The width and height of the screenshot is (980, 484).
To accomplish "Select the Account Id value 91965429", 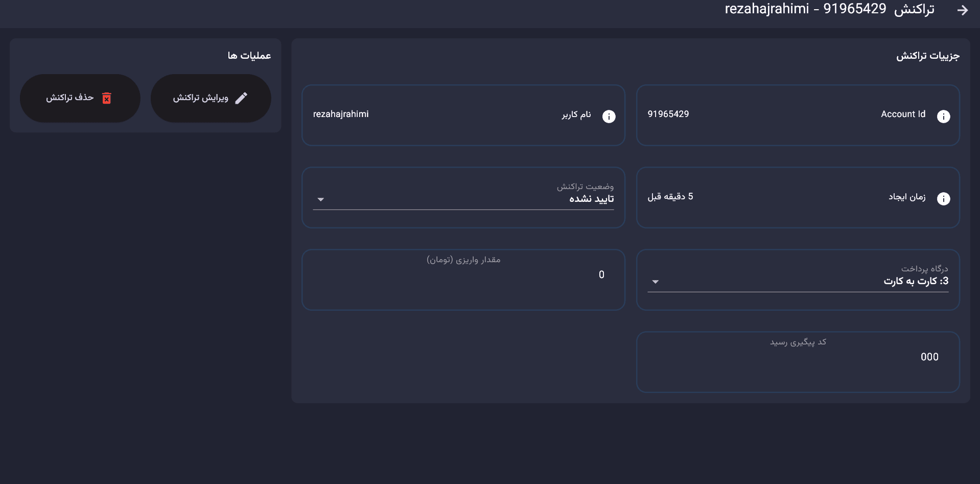I will pyautogui.click(x=668, y=114).
